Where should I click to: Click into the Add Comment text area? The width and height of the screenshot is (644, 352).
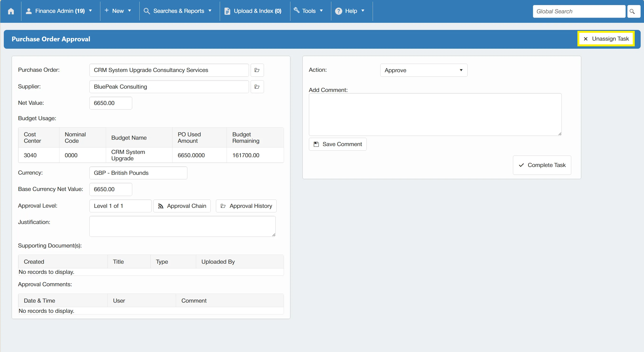435,114
